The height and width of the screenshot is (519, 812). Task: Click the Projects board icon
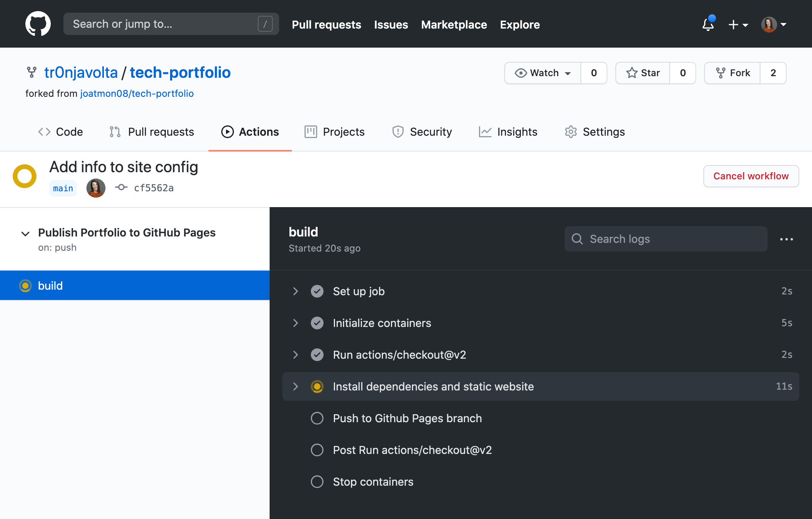(310, 131)
